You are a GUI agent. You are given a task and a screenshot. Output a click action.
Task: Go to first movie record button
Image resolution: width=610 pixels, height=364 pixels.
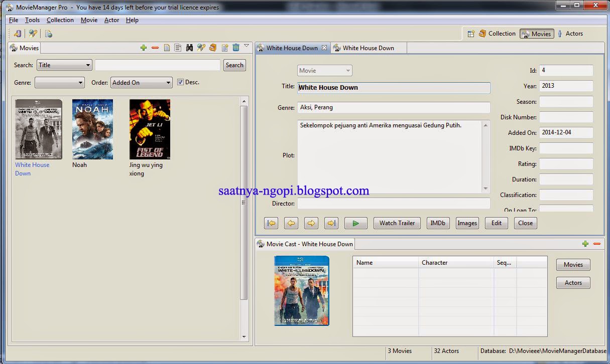271,223
